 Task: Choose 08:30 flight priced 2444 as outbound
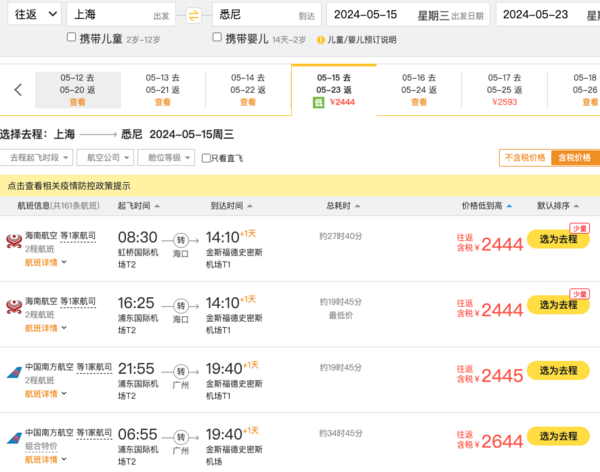558,239
